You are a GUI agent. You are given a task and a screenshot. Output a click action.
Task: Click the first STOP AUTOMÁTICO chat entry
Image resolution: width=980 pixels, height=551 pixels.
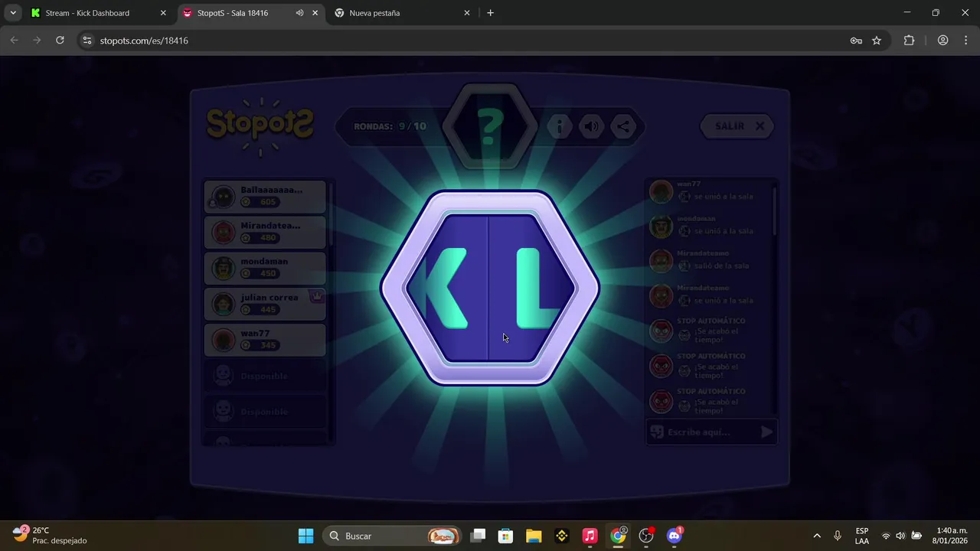click(710, 331)
